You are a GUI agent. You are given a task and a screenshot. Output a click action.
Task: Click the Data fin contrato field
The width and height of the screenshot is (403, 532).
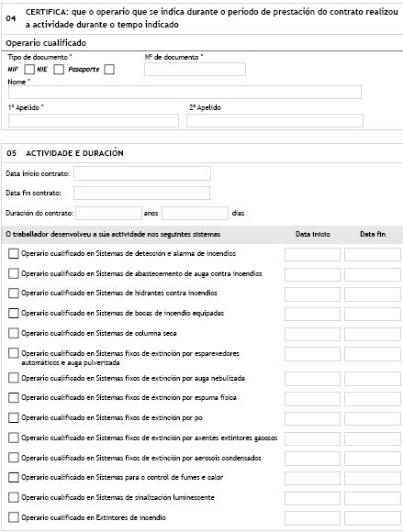[x=141, y=193]
